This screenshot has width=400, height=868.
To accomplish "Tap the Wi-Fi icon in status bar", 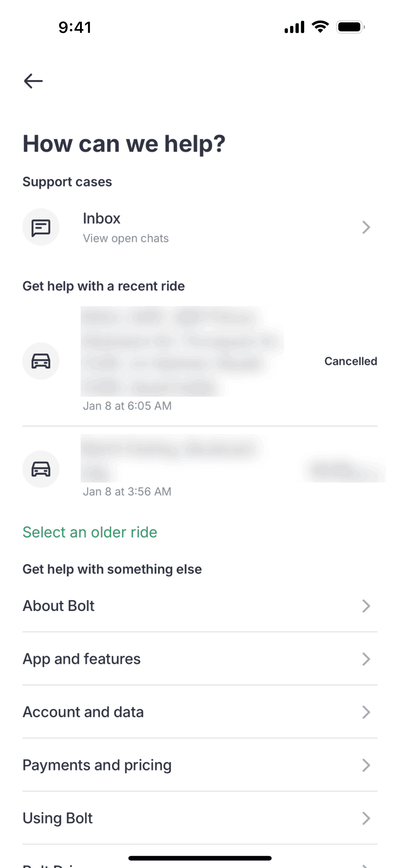I will click(x=320, y=27).
